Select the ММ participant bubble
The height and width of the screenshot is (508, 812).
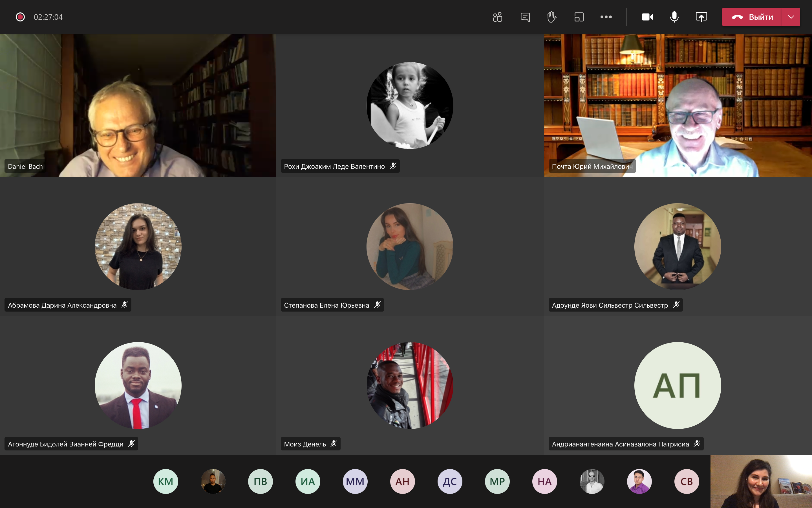[x=355, y=481]
